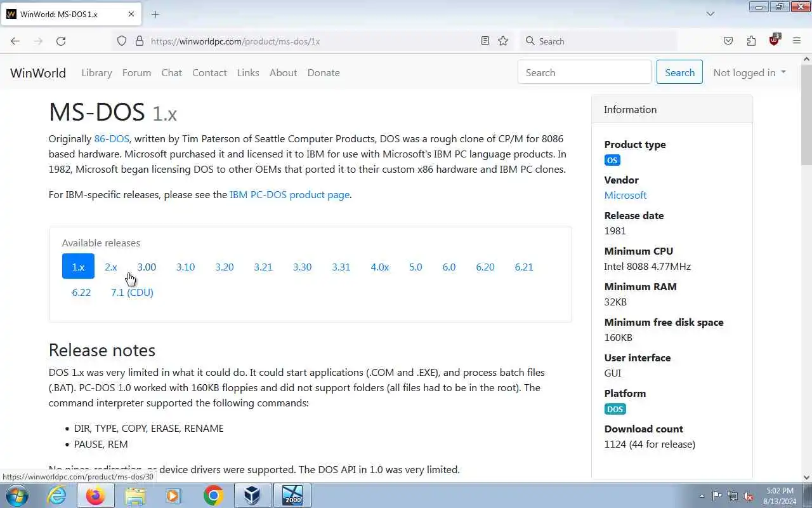Open the tracking protection shield icon
Screen dimensions: 812x508
(x=122, y=41)
